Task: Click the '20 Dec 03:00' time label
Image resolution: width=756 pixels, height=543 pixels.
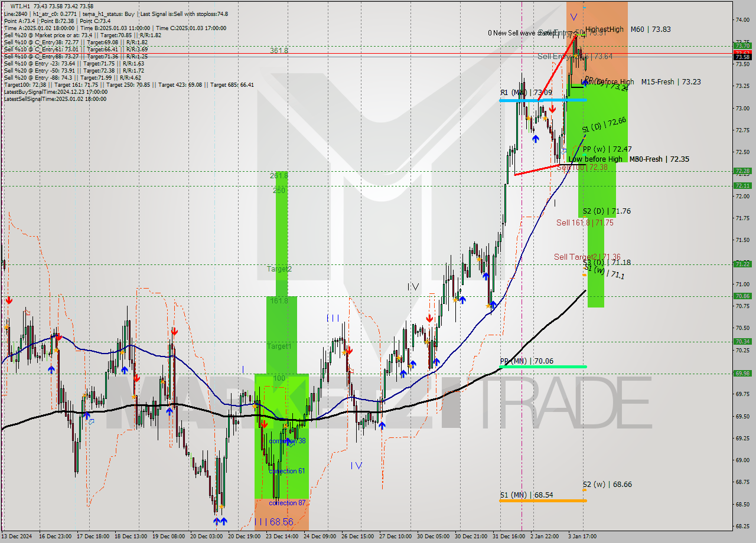Action: pos(206,537)
